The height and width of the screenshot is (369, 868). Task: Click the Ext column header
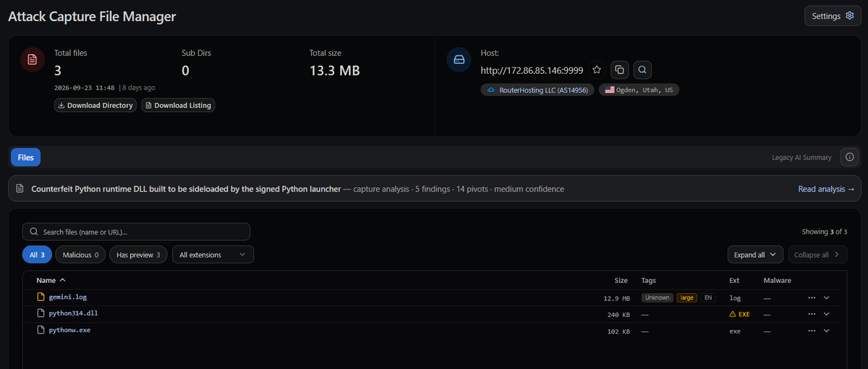[734, 280]
